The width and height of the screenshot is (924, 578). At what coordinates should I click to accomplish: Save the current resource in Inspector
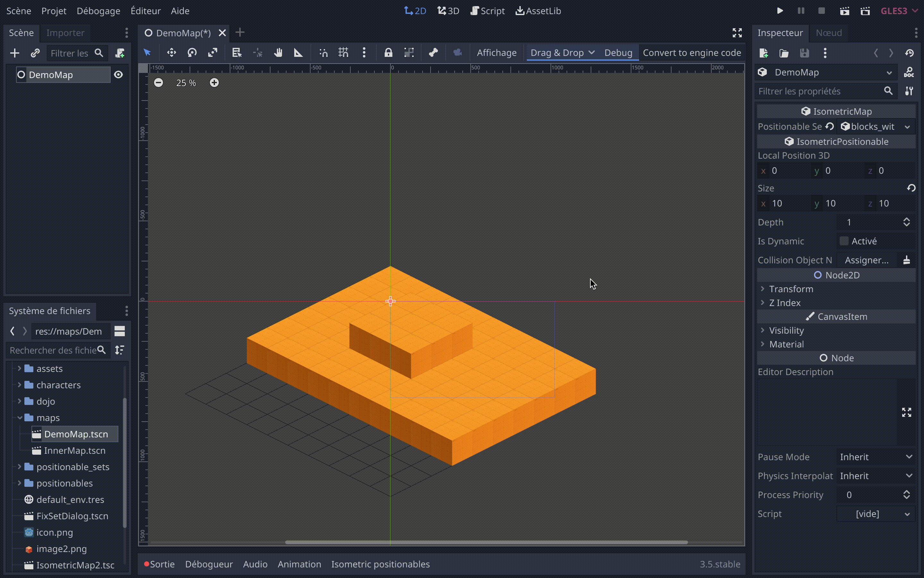click(805, 53)
